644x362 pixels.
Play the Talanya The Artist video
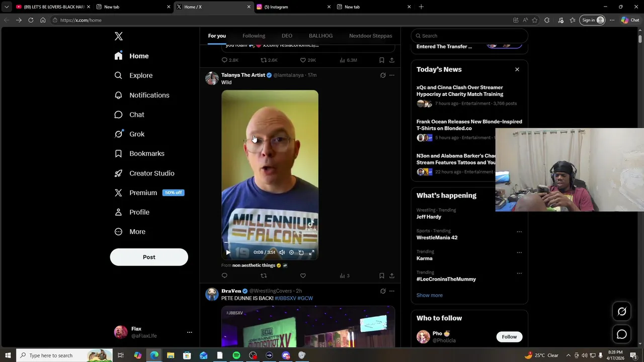(228, 252)
